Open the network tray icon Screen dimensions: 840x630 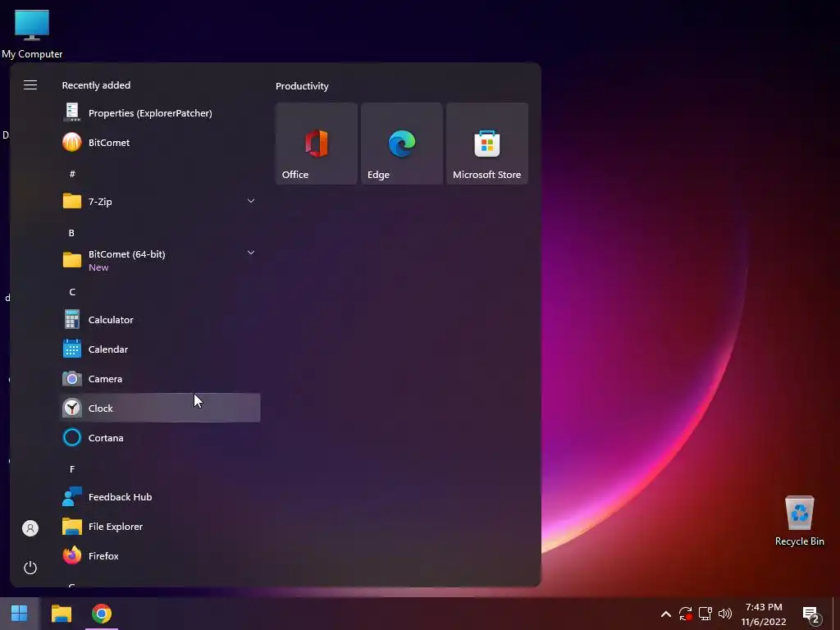(705, 614)
